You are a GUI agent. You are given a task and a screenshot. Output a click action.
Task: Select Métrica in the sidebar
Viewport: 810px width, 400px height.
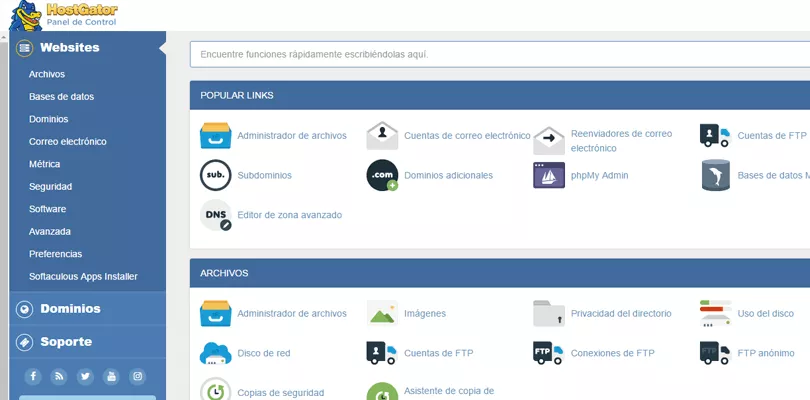tap(44, 164)
